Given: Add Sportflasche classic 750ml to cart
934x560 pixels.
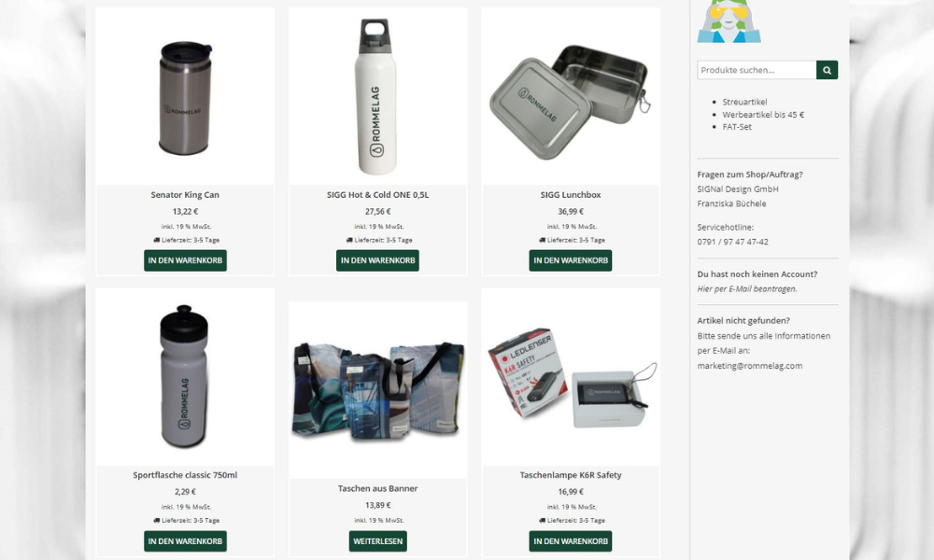Looking at the screenshot, I should click(x=185, y=541).
